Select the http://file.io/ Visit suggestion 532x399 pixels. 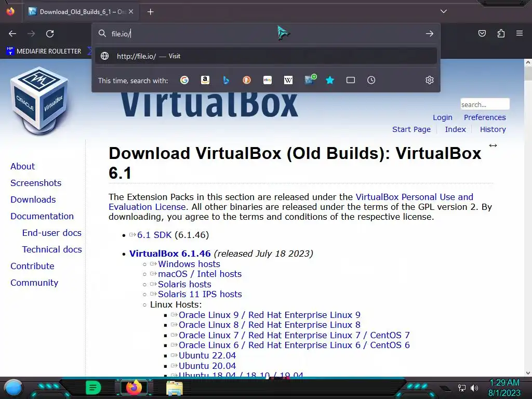point(266,56)
